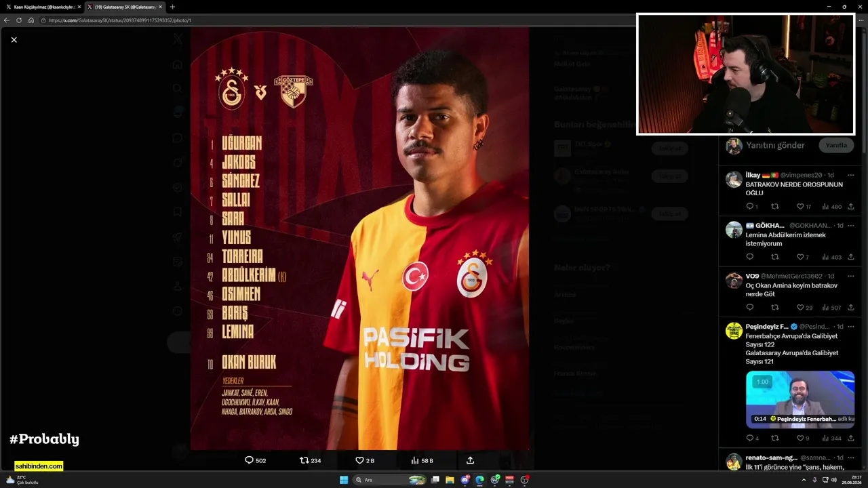The height and width of the screenshot is (488, 868).
Task: Open the weather widget on taskbar
Action: pyautogui.click(x=22, y=480)
